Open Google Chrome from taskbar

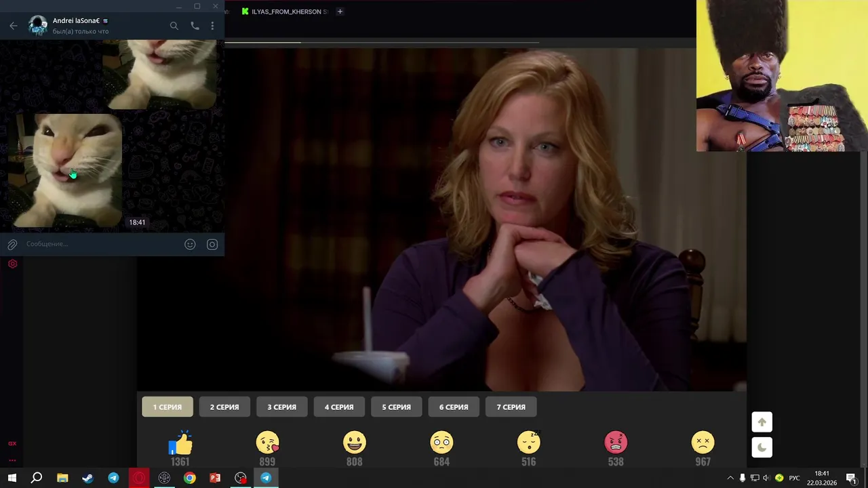pyautogui.click(x=190, y=478)
